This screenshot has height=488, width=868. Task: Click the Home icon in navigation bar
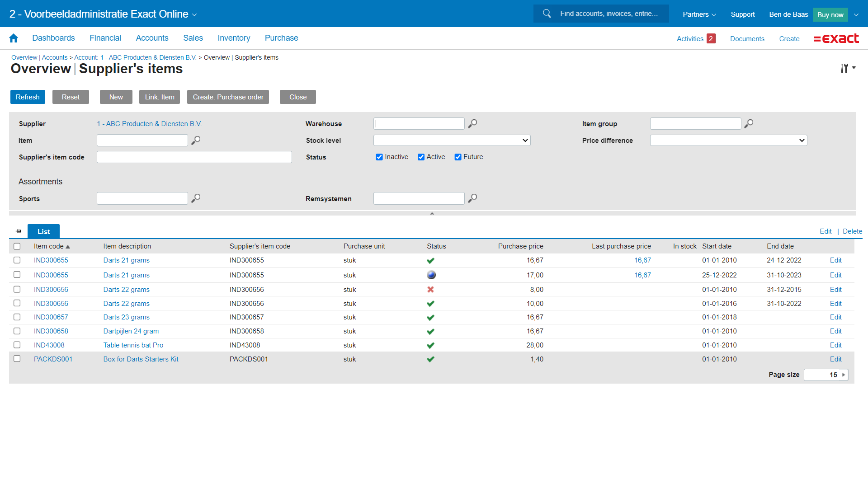(14, 38)
